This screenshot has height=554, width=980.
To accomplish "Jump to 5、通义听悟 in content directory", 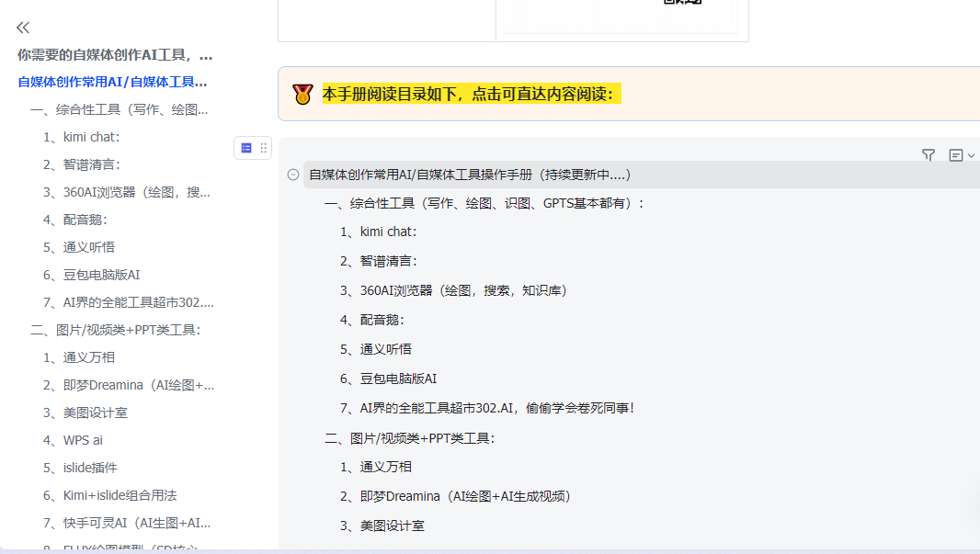I will tap(375, 349).
